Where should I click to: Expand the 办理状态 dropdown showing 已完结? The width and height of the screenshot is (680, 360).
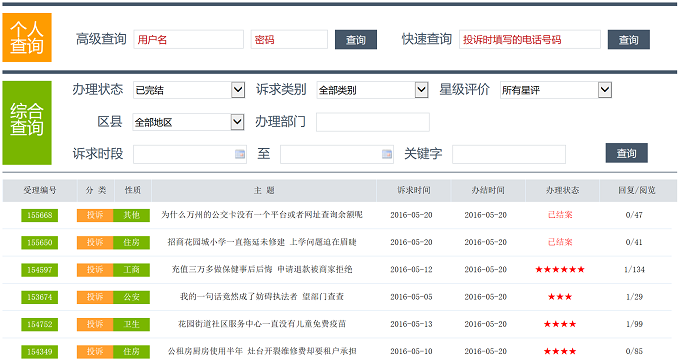(x=189, y=90)
